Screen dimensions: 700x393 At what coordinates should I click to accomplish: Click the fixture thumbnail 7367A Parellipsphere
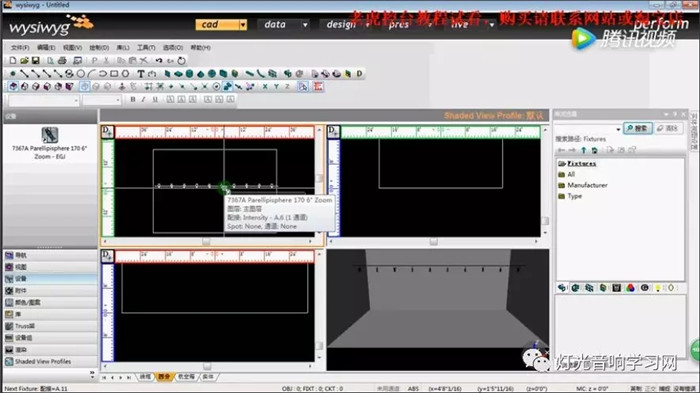(50, 135)
